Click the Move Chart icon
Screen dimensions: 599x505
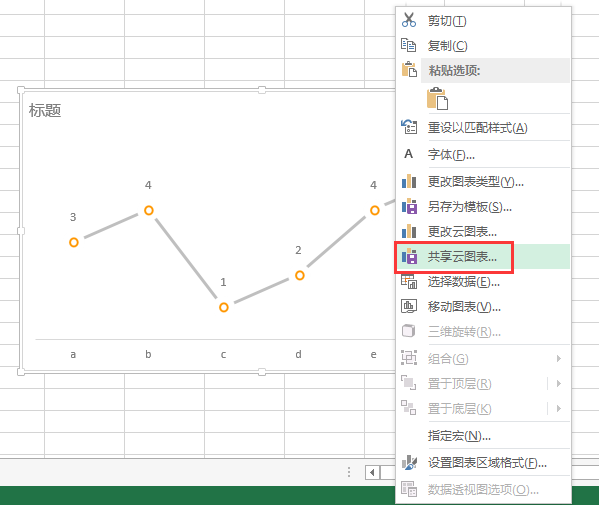click(x=409, y=306)
